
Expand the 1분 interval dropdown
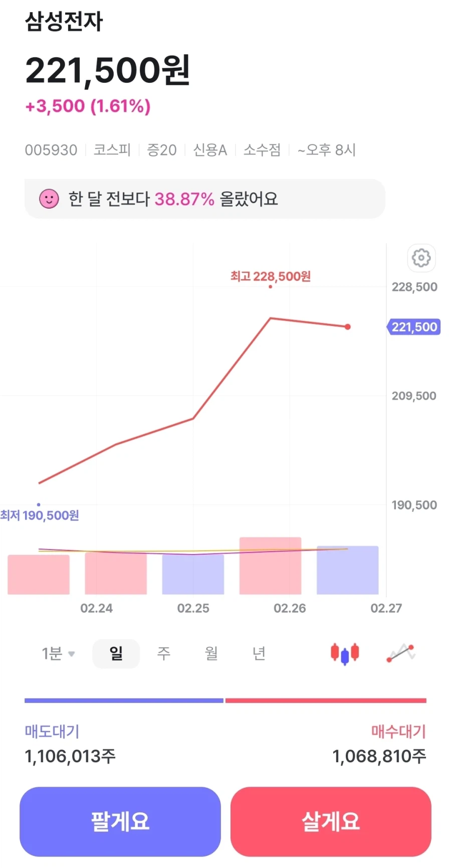[58, 654]
